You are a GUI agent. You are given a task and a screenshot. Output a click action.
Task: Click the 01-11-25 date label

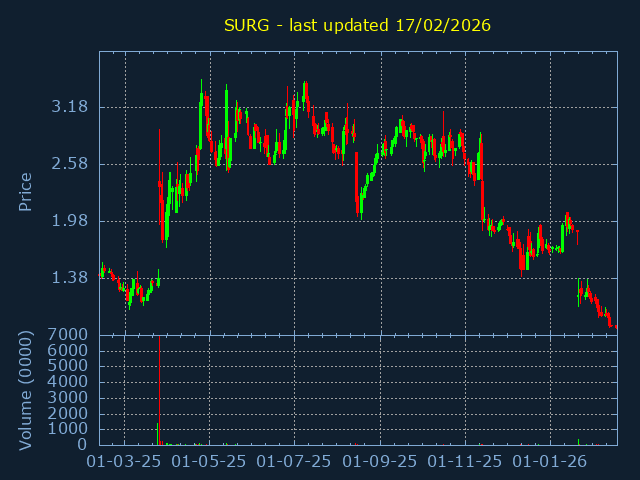(x=466, y=462)
